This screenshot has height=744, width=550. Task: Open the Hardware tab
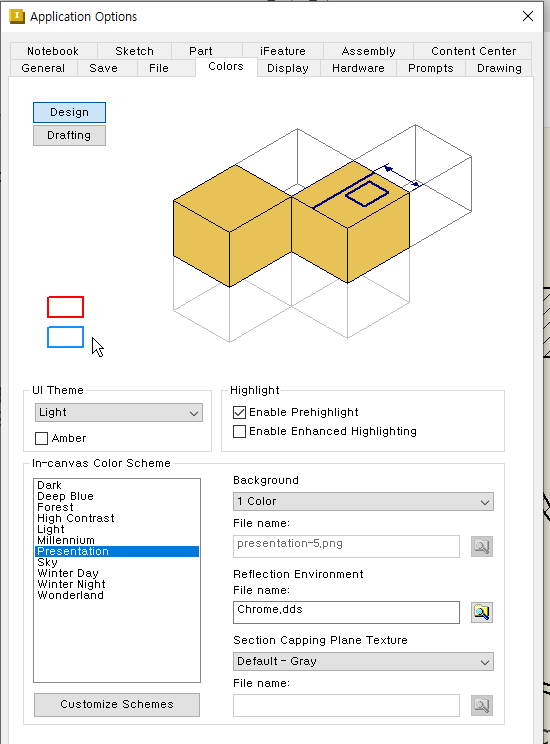358,68
